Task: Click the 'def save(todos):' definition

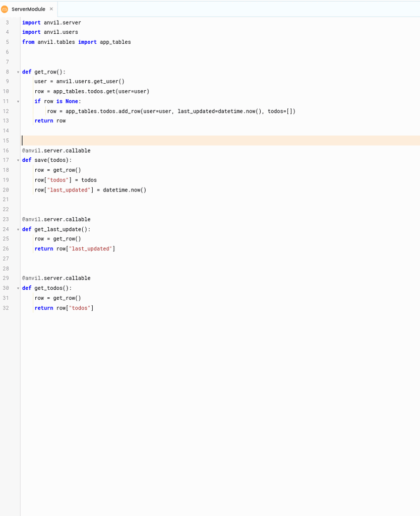Action: (x=47, y=160)
